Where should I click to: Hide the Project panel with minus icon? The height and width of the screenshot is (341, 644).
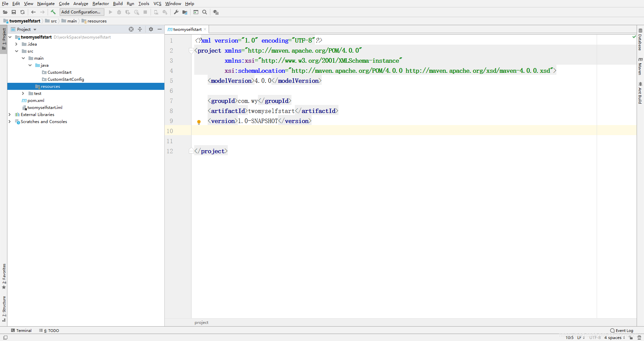click(x=160, y=29)
